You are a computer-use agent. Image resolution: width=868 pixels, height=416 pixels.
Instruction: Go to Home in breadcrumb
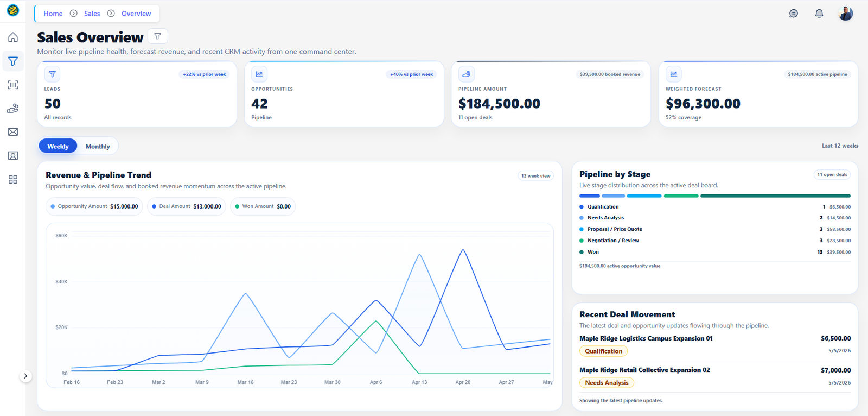tap(53, 14)
